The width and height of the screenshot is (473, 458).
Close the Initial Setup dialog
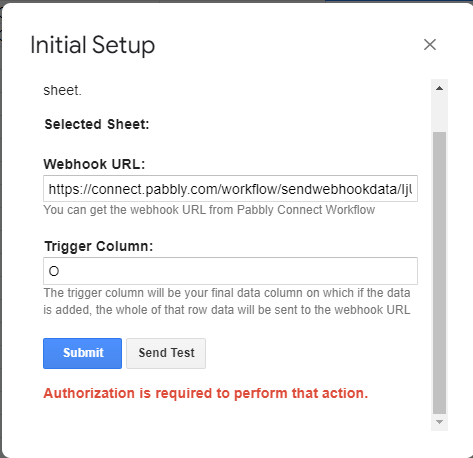click(x=430, y=44)
